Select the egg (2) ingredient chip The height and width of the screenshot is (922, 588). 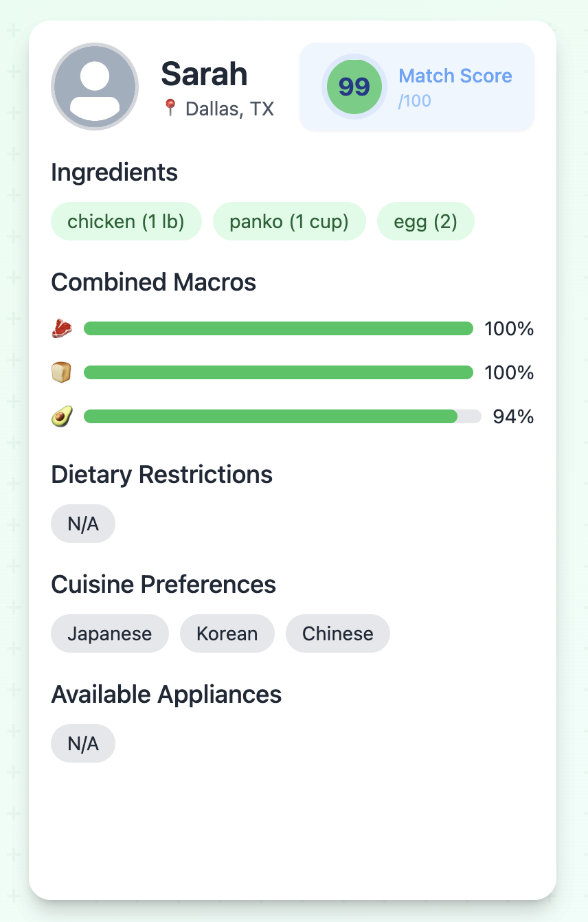coord(426,221)
